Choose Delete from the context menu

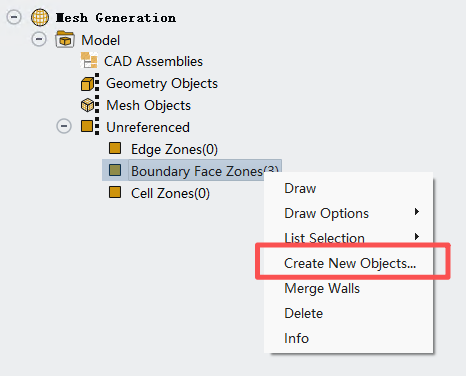coord(304,313)
